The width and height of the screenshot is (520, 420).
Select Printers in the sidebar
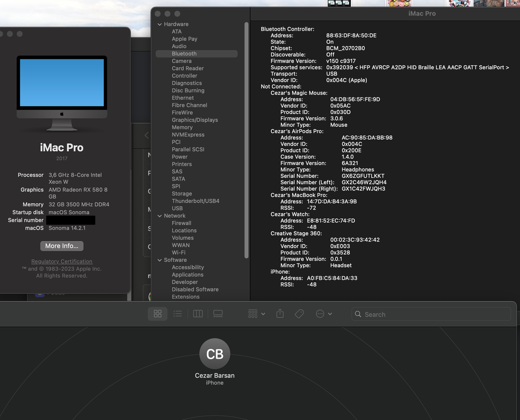[x=182, y=164]
